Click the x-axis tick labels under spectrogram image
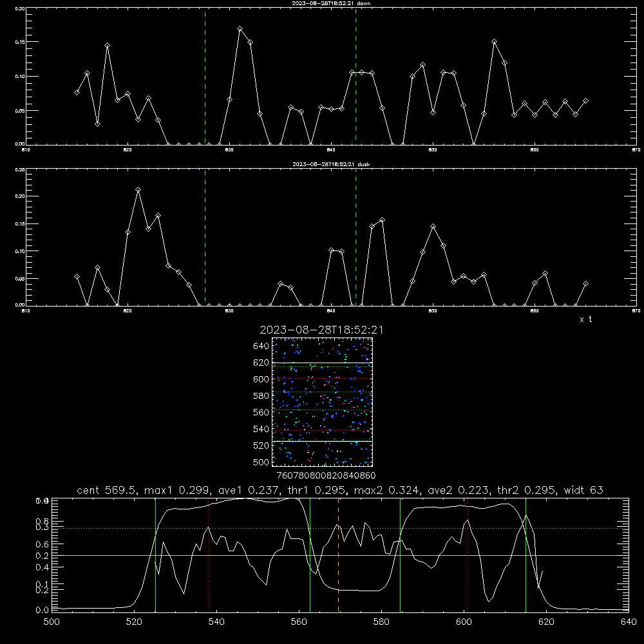This screenshot has height=644, width=644. point(326,475)
